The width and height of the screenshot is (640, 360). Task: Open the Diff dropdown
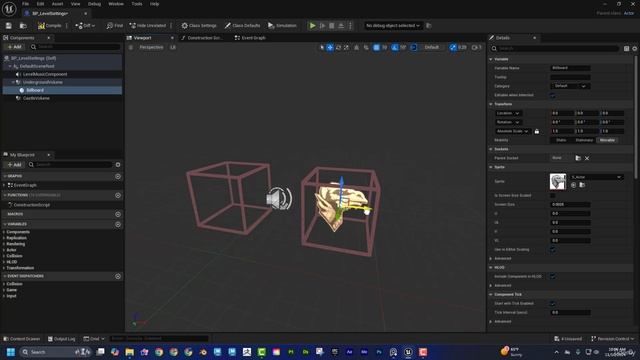coord(85,25)
